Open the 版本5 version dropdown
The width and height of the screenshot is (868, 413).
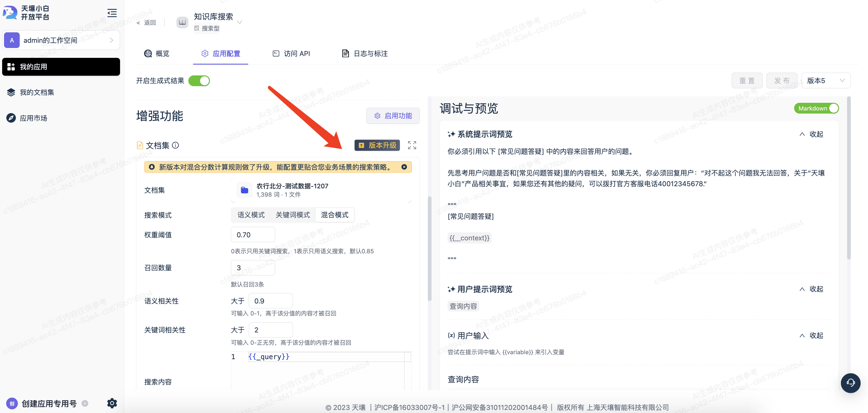(x=826, y=81)
